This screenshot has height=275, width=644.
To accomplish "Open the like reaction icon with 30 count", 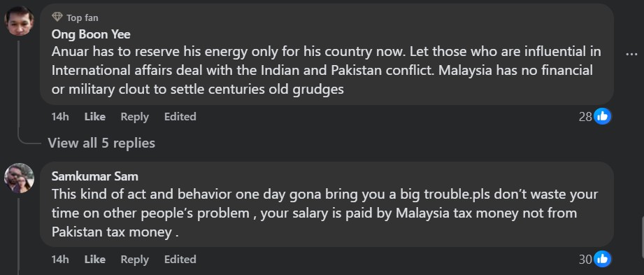I will click(x=603, y=260).
